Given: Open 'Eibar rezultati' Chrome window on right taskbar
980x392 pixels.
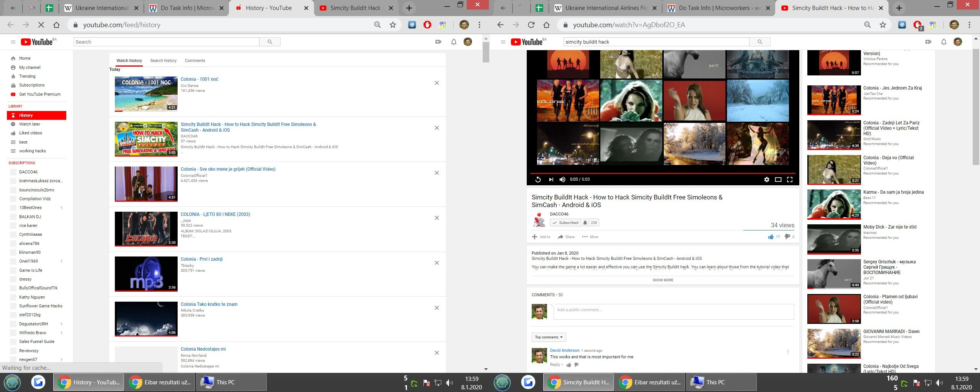Looking at the screenshot, I should tap(650, 382).
